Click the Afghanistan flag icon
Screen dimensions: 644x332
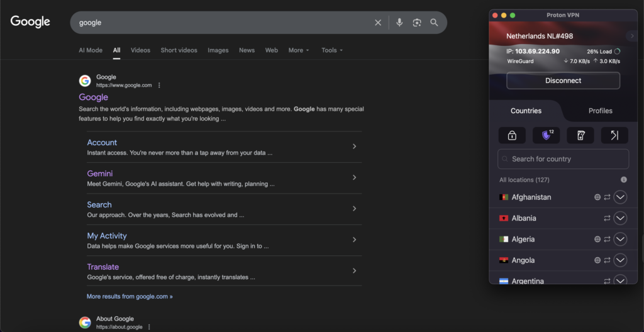click(x=504, y=197)
